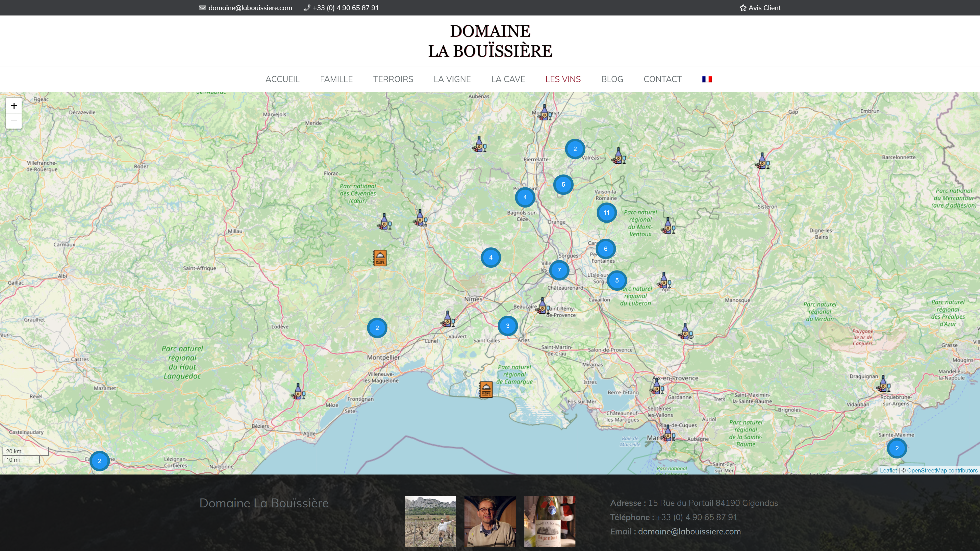Screen dimensions: 980x551
Task: Click wine marker east of Valréas
Action: tap(619, 156)
